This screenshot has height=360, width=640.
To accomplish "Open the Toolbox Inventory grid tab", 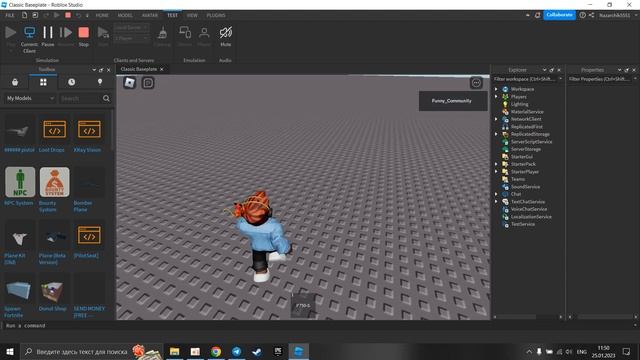I will pos(43,82).
